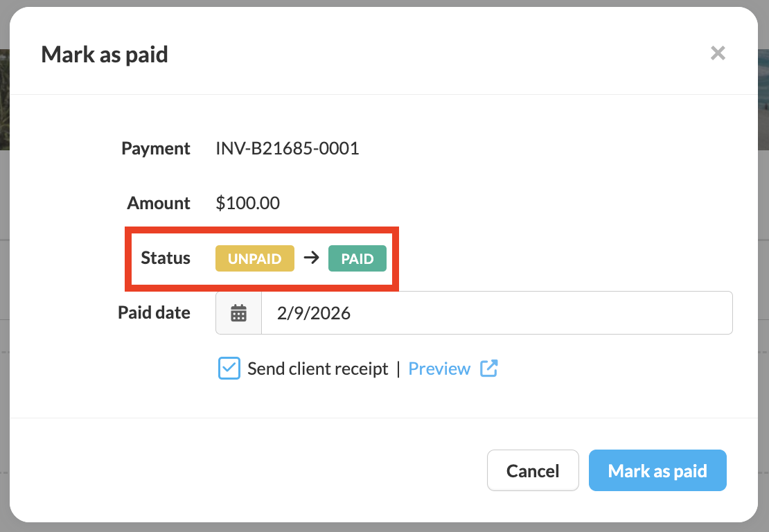Screen dimensions: 769x532
Task: Click the dimmed background image behind the dialog
Action: click(x=4, y=97)
